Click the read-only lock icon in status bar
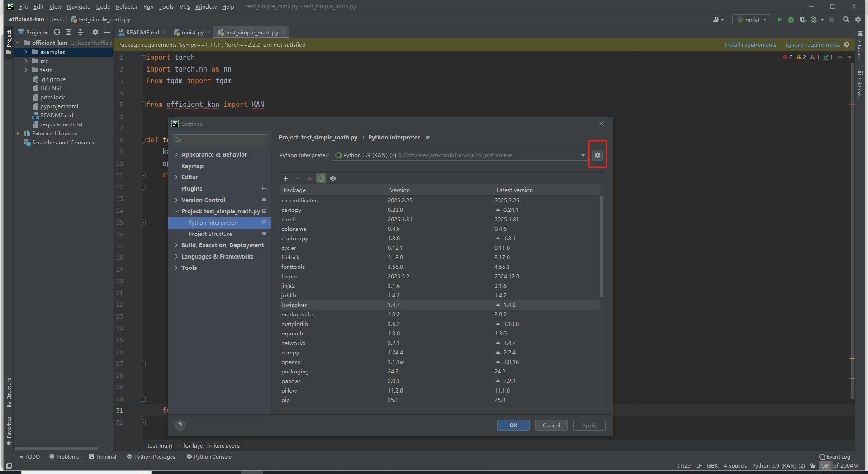Image resolution: width=868 pixels, height=474 pixels. click(x=813, y=465)
